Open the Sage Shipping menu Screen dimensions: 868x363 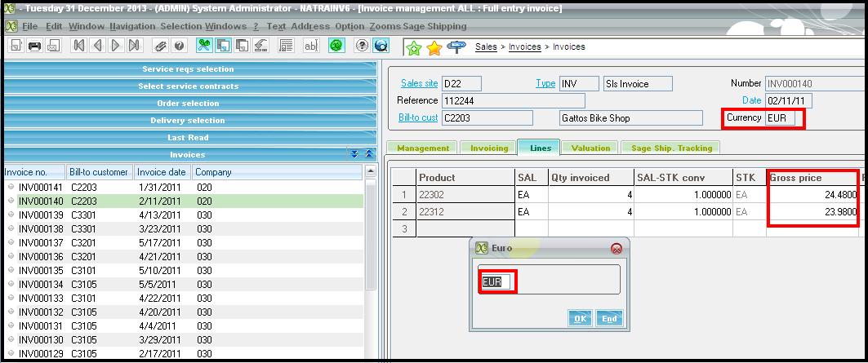point(434,26)
